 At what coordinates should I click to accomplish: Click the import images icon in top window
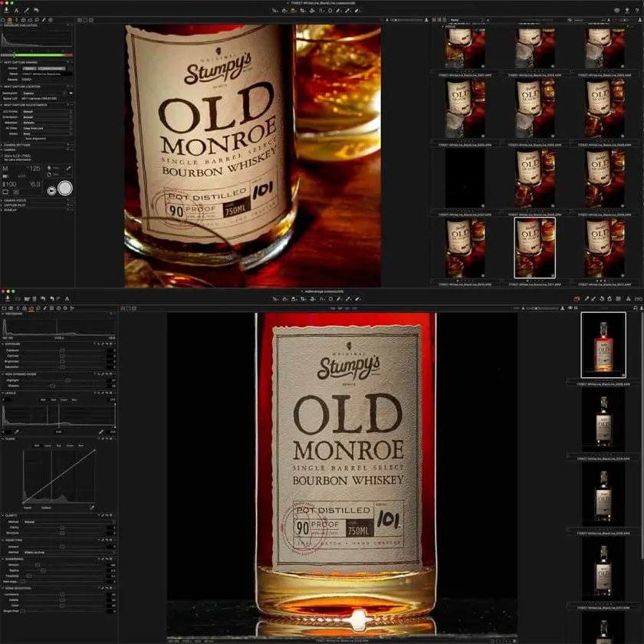pyautogui.click(x=6, y=10)
